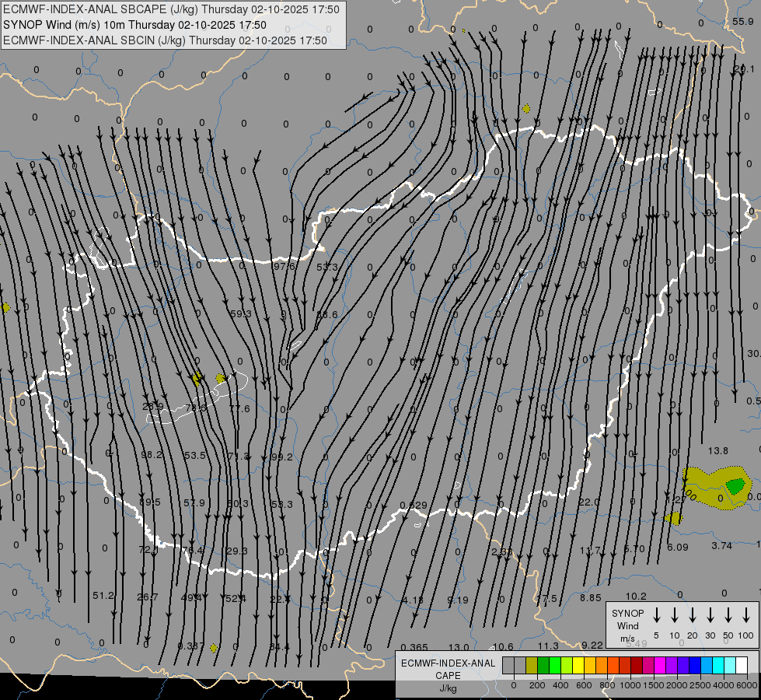This screenshot has height=700, width=761.
Task: Click the J/kg unit label in legend
Action: (x=448, y=688)
